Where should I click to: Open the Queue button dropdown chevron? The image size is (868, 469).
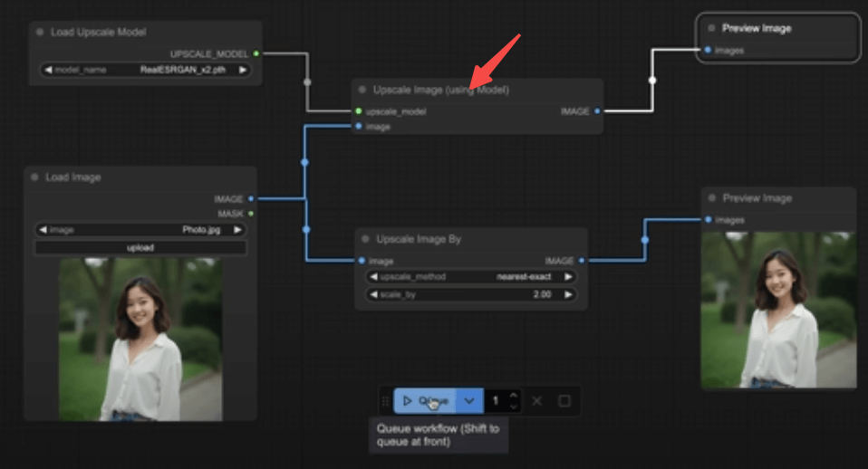468,400
